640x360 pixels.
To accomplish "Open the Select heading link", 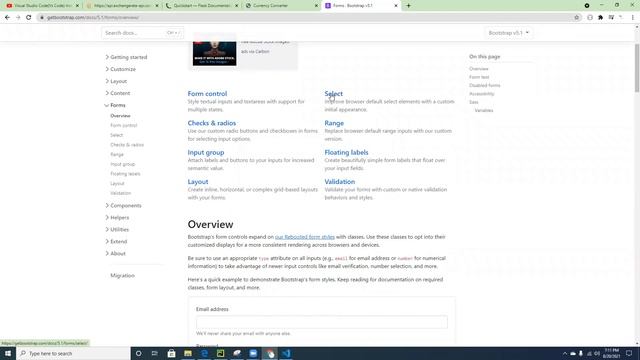I will pyautogui.click(x=333, y=93).
